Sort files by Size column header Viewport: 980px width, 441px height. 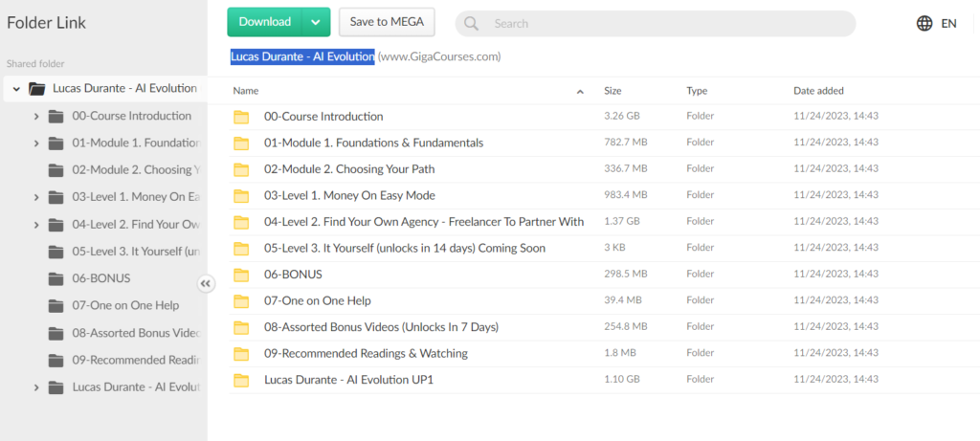click(612, 91)
